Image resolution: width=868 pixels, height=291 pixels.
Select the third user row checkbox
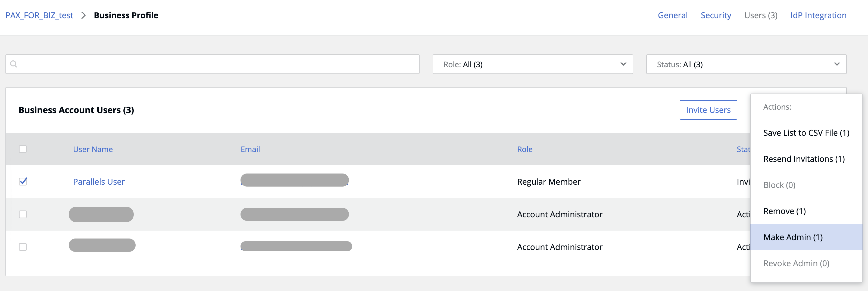point(23,247)
